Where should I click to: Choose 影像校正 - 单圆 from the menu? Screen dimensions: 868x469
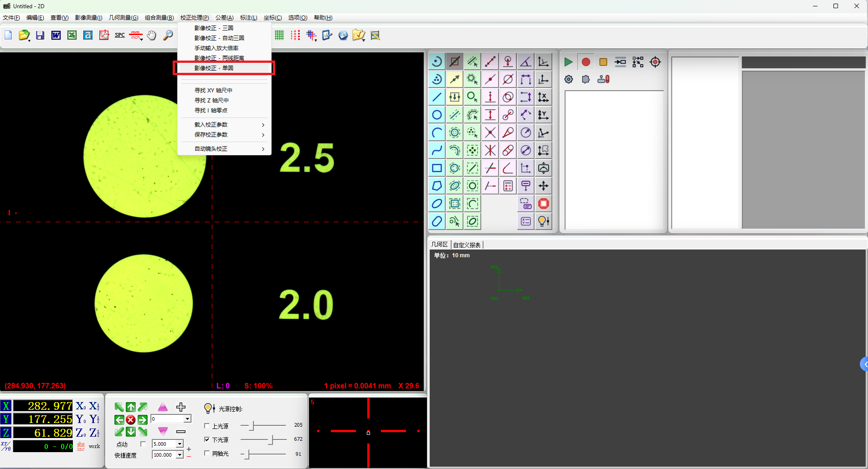tap(224, 68)
